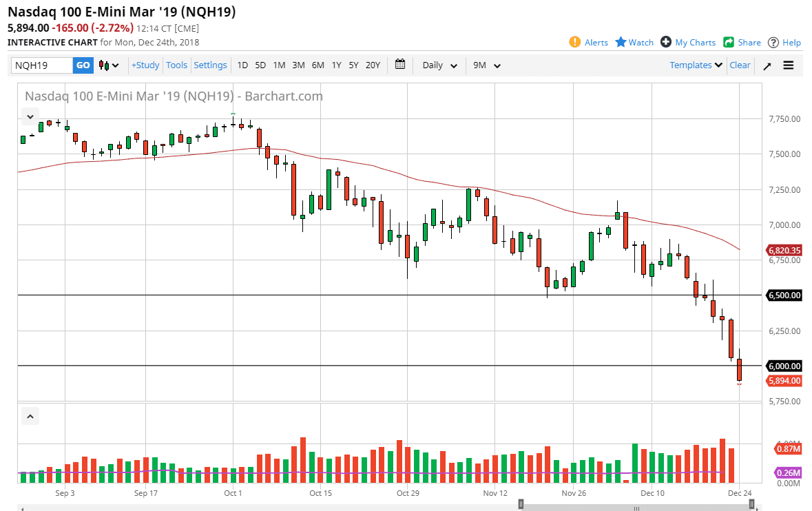This screenshot has height=511, width=812.
Task: Click the Share arrow icon
Action: pyautogui.click(x=729, y=42)
